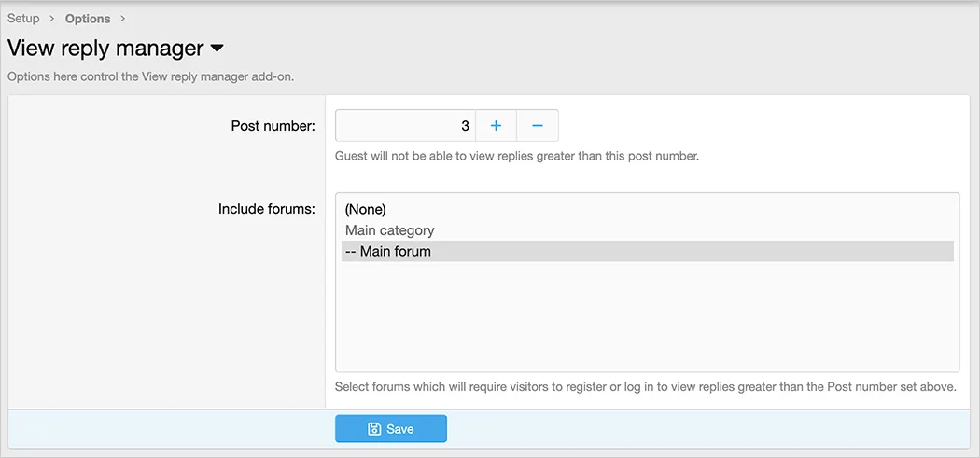Image resolution: width=980 pixels, height=458 pixels.
Task: Select "(None)" in Include forums list
Action: (366, 209)
